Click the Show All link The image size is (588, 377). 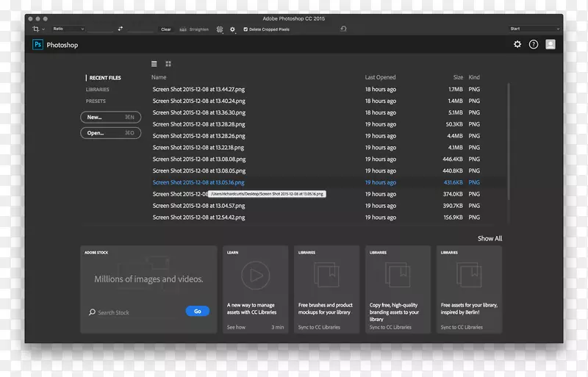(x=490, y=239)
